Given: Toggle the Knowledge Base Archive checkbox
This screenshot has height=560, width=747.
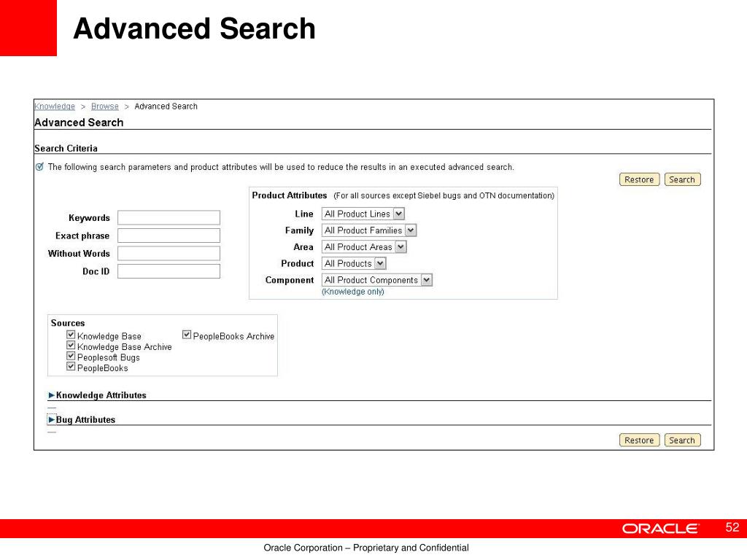Looking at the screenshot, I should (71, 345).
